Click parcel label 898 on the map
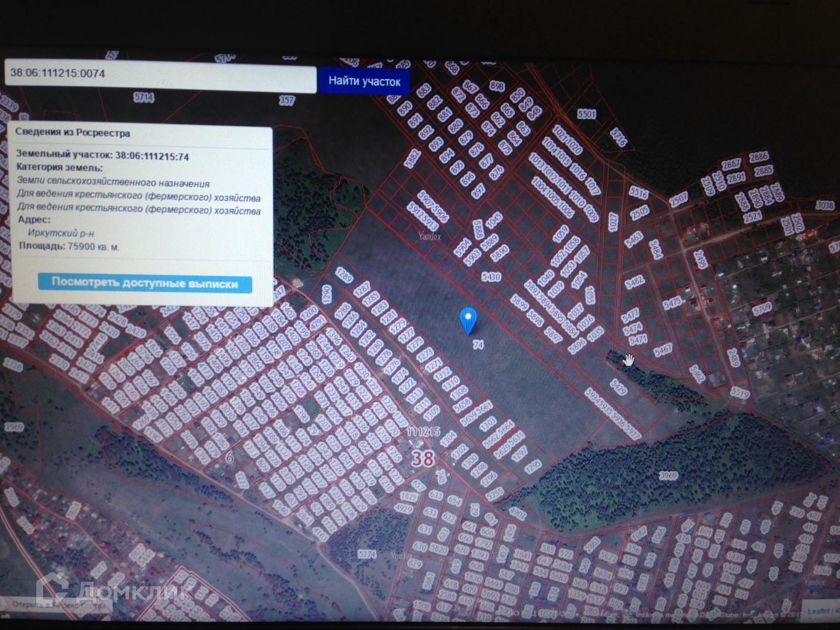This screenshot has width=840, height=630. coord(496,86)
